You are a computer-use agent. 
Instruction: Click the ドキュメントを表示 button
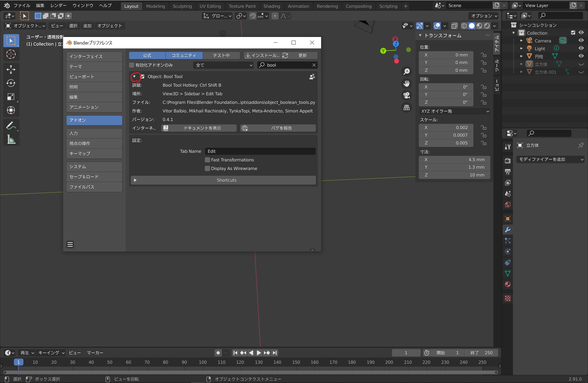pyautogui.click(x=199, y=128)
